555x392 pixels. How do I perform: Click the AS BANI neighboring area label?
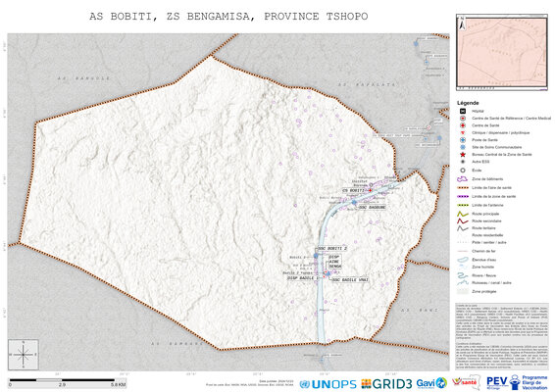point(420,311)
